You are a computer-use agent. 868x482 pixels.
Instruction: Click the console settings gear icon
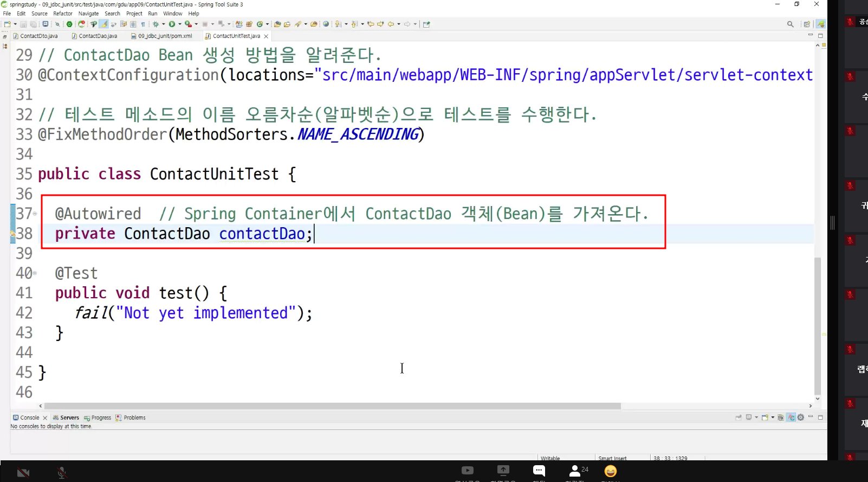pos(800,417)
